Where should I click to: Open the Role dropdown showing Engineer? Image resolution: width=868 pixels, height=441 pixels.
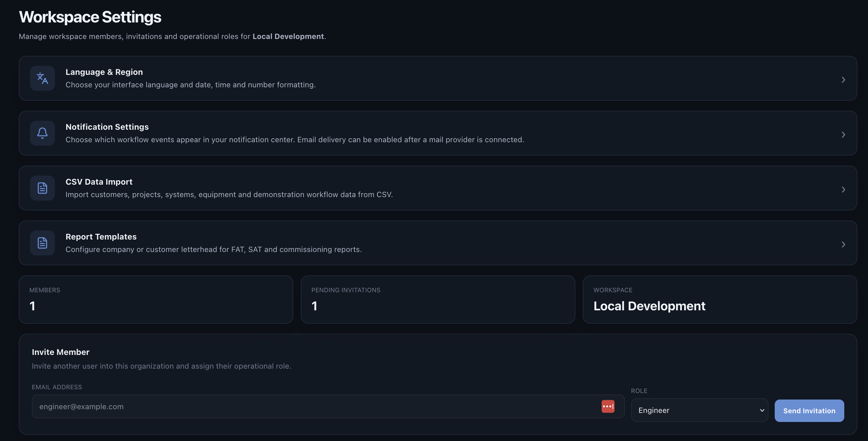[x=700, y=410]
